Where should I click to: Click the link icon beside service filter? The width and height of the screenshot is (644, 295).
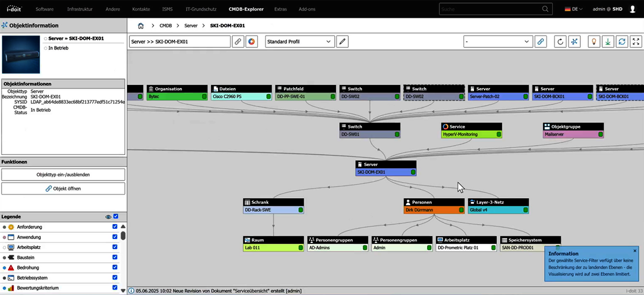tap(540, 41)
